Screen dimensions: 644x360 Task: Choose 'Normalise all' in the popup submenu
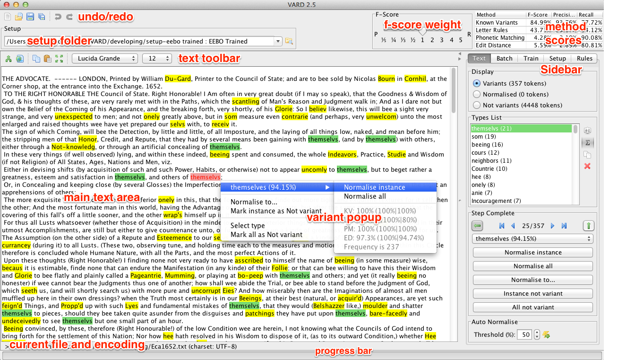[x=365, y=196]
